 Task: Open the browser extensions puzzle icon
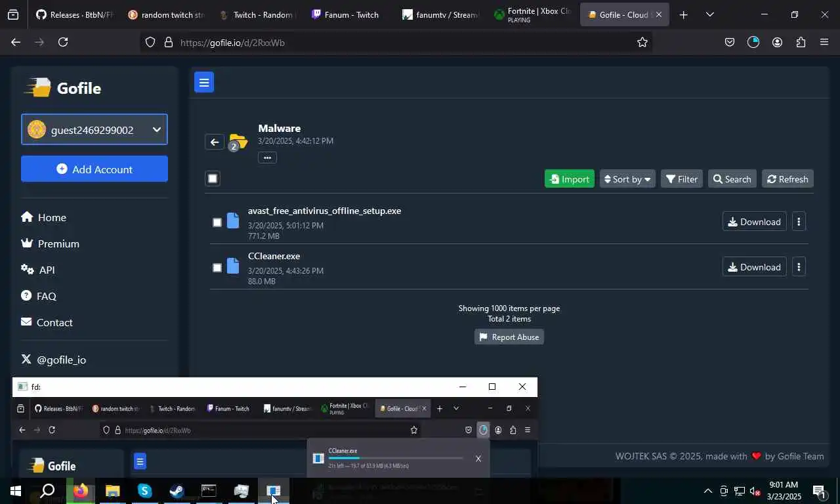[801, 42]
